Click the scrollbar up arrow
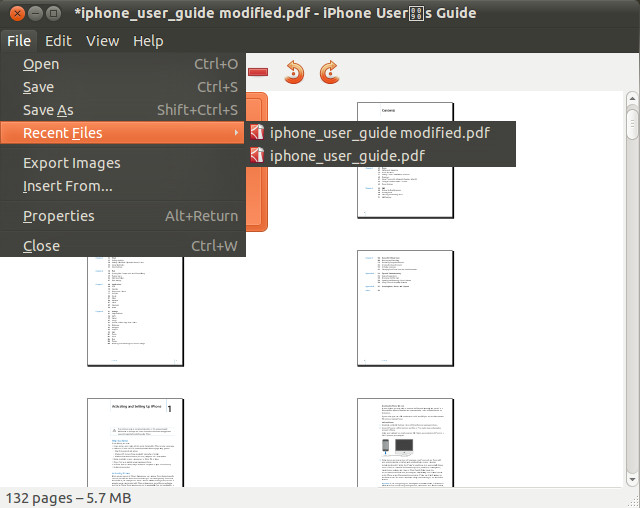This screenshot has height=508, width=640. click(x=632, y=98)
